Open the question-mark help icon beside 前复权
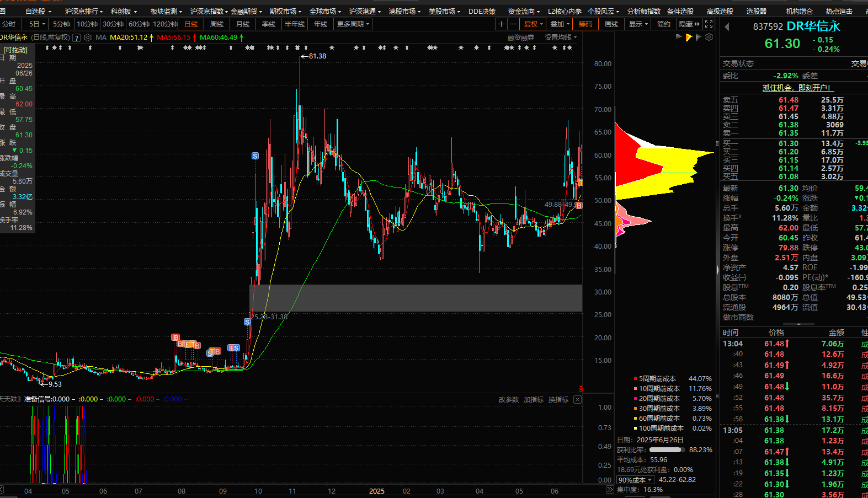This screenshot has width=868, height=498. tap(77, 38)
